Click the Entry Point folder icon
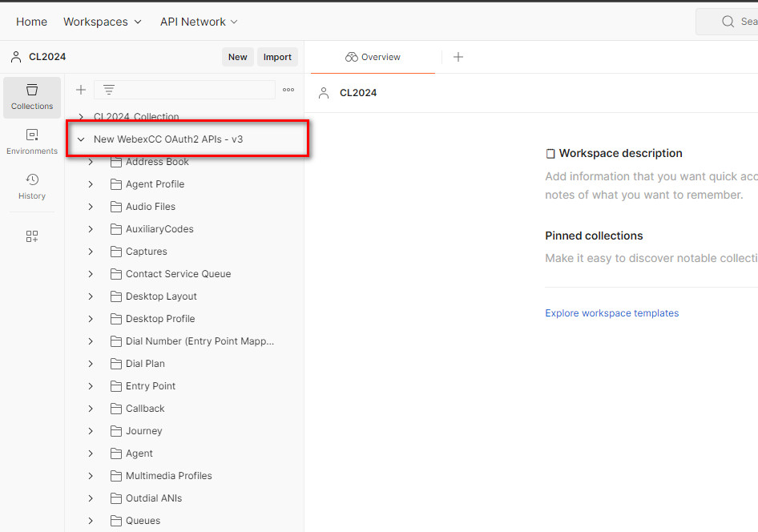The height and width of the screenshot is (532, 758). tap(116, 386)
